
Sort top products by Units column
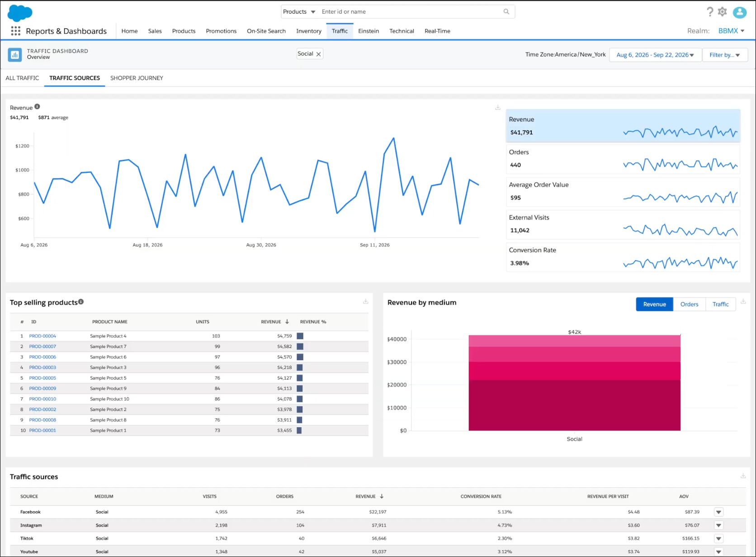pyautogui.click(x=203, y=322)
